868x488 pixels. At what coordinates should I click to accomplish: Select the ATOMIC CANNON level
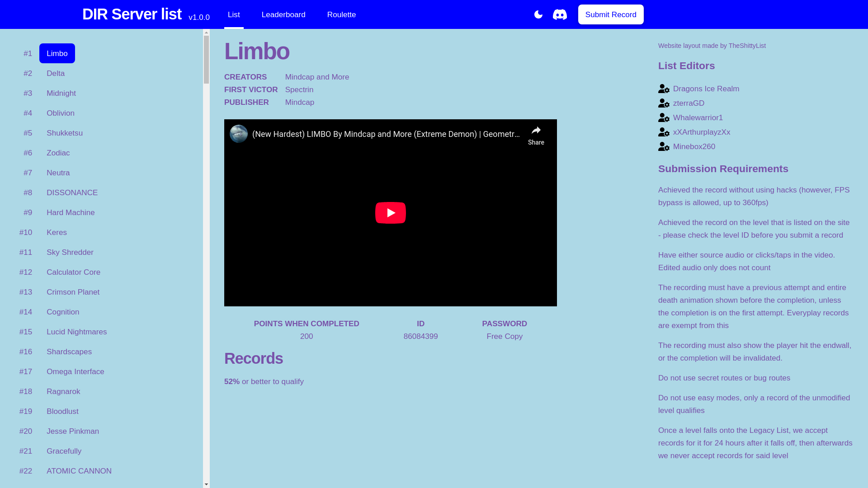click(x=79, y=471)
